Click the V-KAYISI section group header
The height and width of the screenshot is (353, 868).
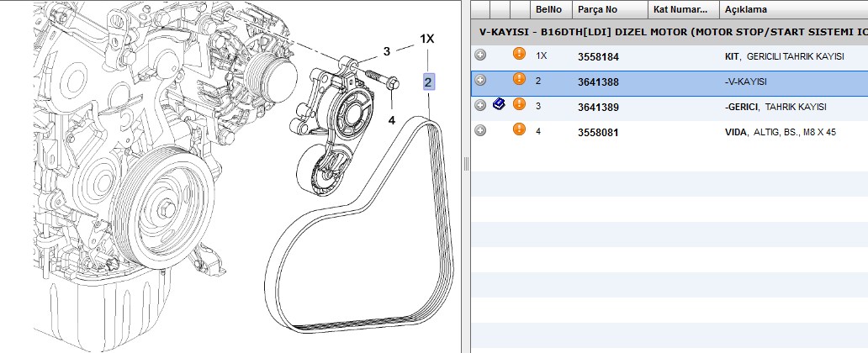click(x=670, y=32)
